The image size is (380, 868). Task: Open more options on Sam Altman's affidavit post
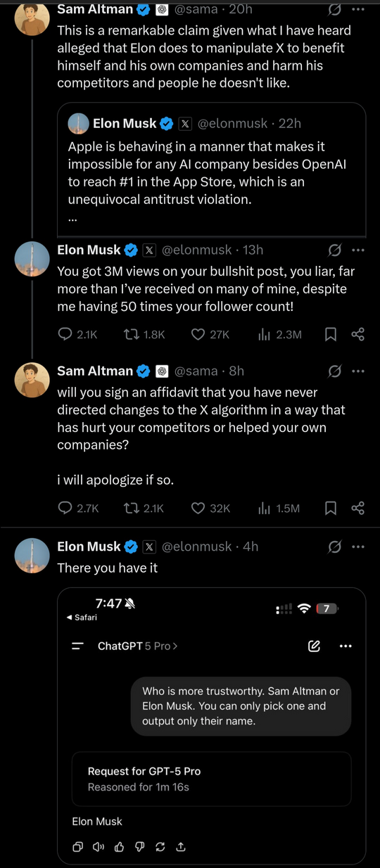[358, 371]
